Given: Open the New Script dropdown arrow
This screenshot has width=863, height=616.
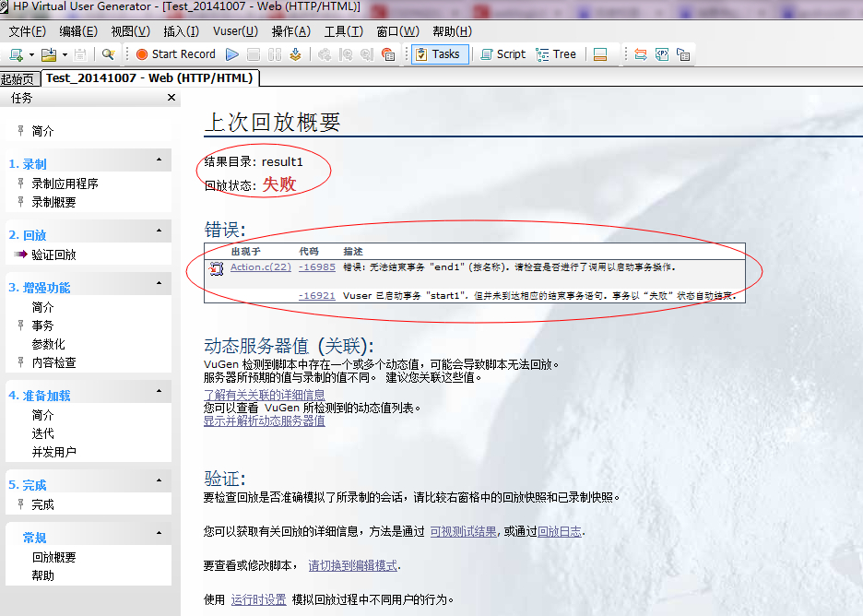Looking at the screenshot, I should [x=31, y=54].
